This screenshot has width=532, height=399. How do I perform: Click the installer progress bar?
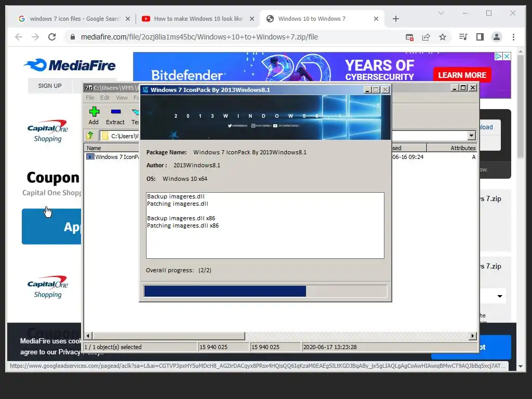tap(265, 291)
